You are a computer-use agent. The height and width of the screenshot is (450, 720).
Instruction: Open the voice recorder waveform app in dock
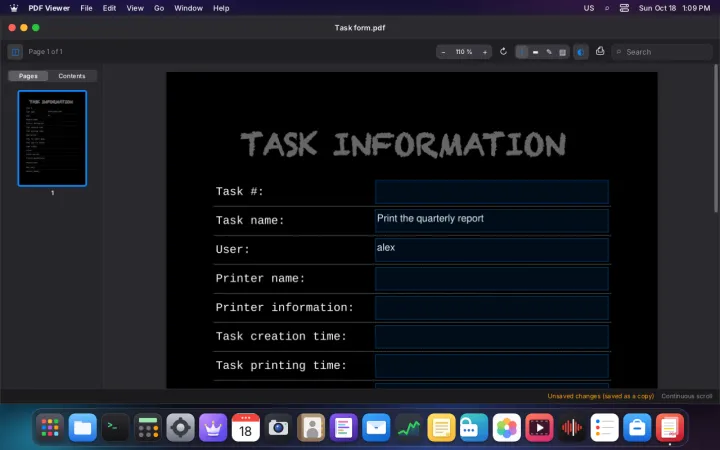(572, 428)
